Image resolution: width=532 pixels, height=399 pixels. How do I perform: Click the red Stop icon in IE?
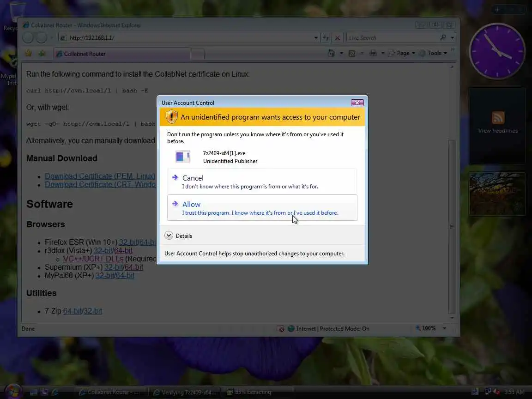point(337,38)
